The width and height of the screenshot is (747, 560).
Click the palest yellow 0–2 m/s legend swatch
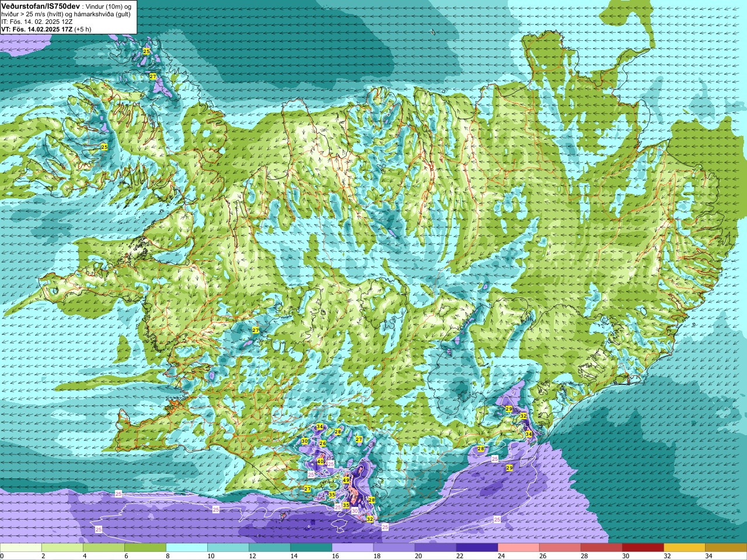coord(21,548)
